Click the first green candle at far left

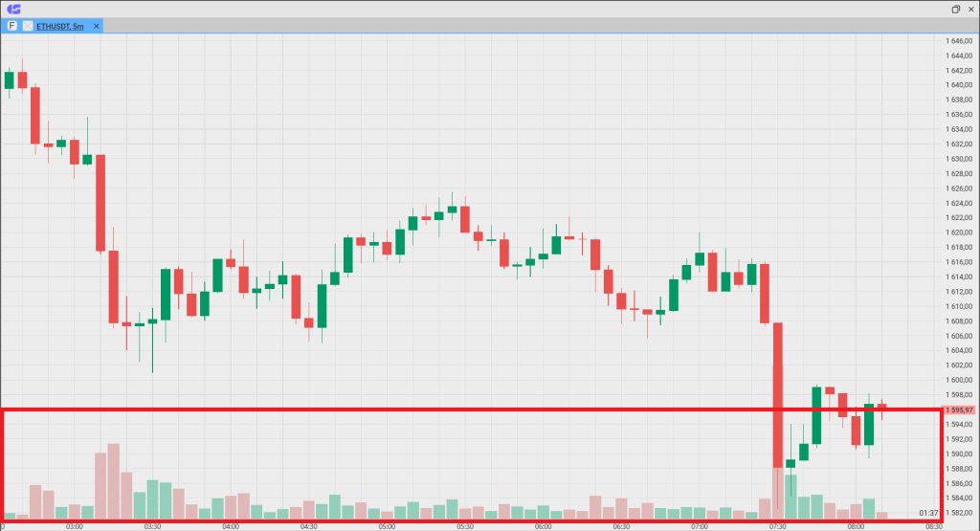pyautogui.click(x=10, y=80)
